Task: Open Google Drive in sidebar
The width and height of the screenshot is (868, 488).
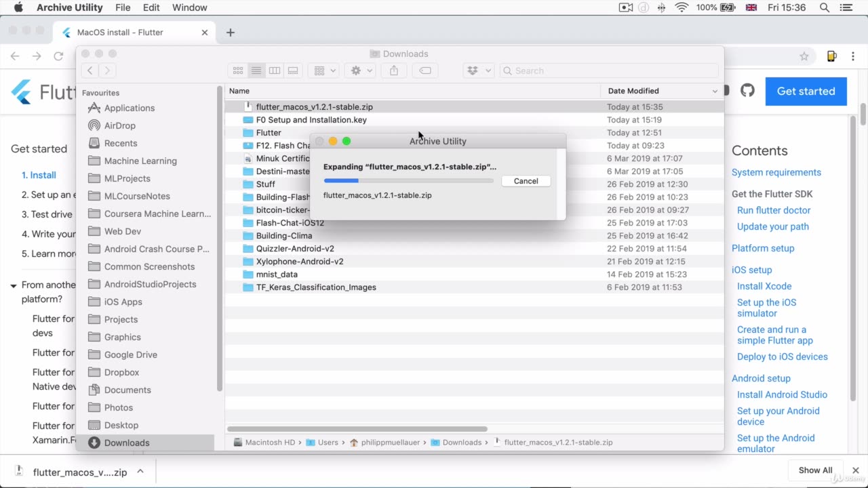Action: (130, 354)
